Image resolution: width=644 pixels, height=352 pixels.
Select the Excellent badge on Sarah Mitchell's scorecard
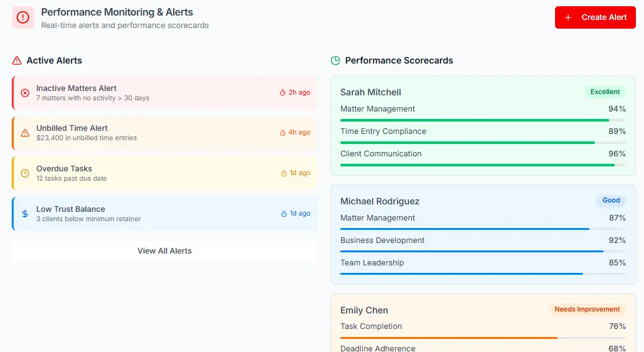point(605,92)
